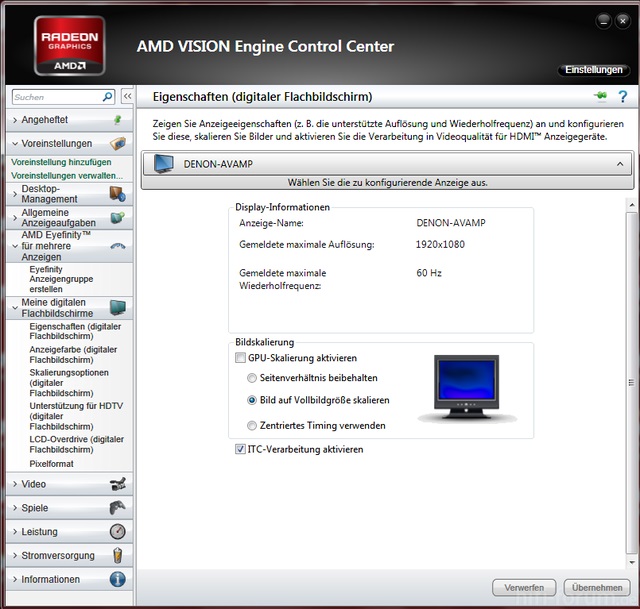Click the Video camera icon

(x=118, y=484)
